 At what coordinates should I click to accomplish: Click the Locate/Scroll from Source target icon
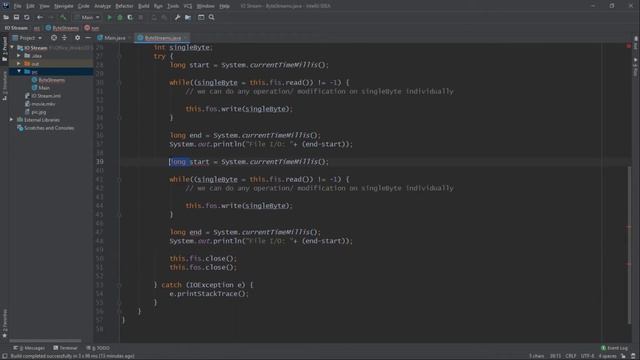click(x=54, y=38)
